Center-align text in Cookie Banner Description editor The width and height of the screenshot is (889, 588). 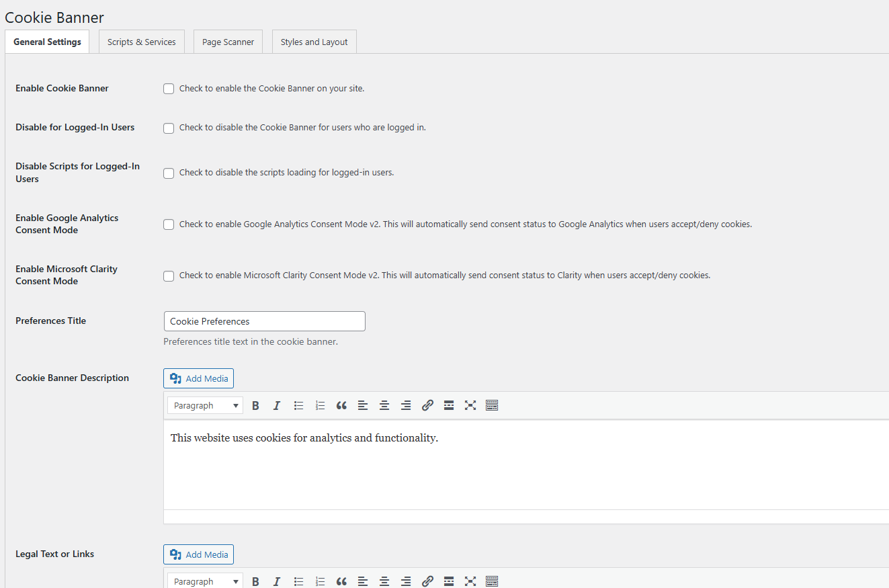point(384,405)
